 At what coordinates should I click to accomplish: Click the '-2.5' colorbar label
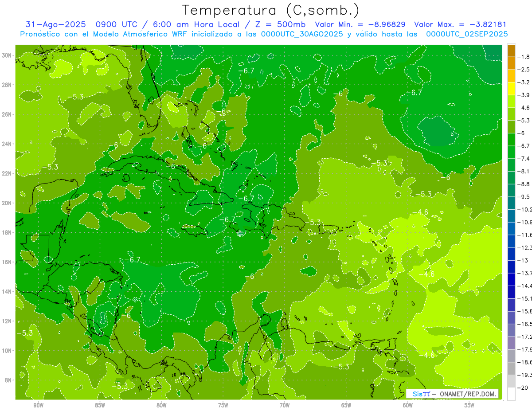524,70
